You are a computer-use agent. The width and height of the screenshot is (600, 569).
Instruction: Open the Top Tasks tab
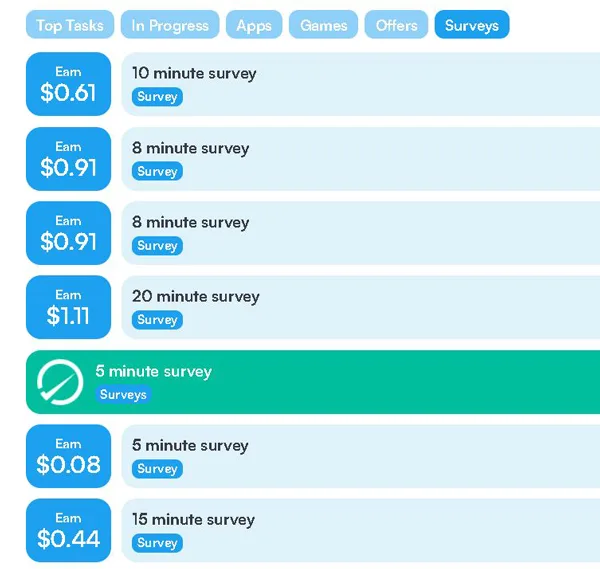70,25
